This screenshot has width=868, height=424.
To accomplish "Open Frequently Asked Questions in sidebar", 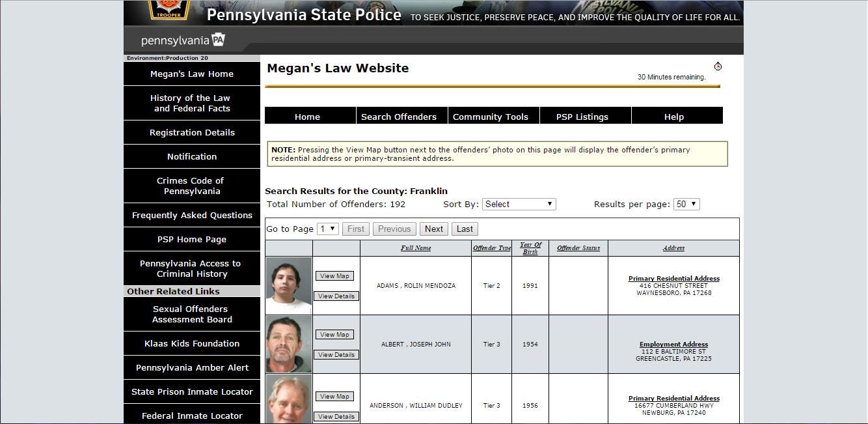I will click(192, 215).
